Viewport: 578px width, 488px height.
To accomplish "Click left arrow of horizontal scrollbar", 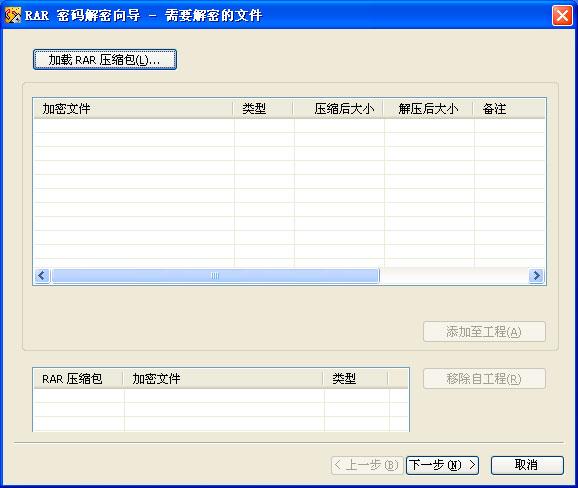I will (x=42, y=275).
